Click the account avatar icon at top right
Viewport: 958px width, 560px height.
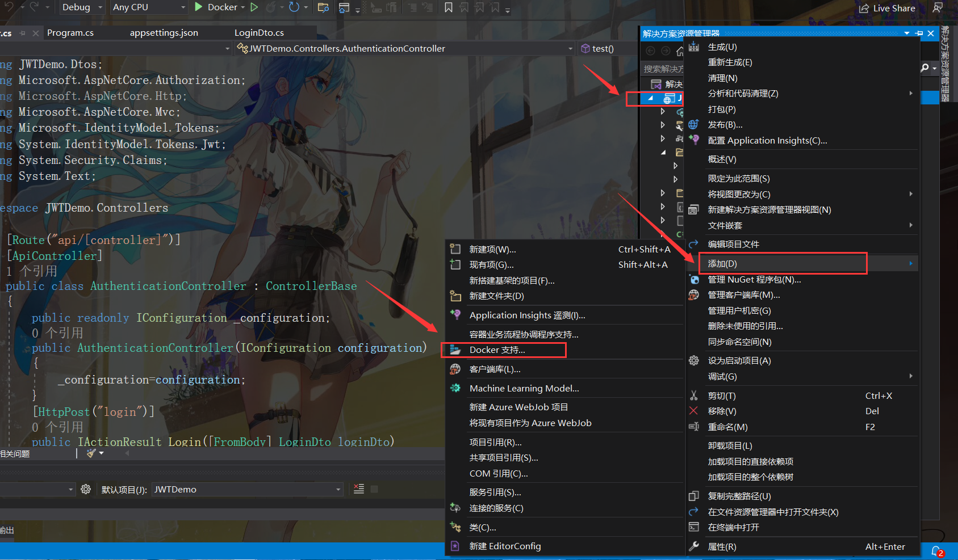[x=938, y=7]
